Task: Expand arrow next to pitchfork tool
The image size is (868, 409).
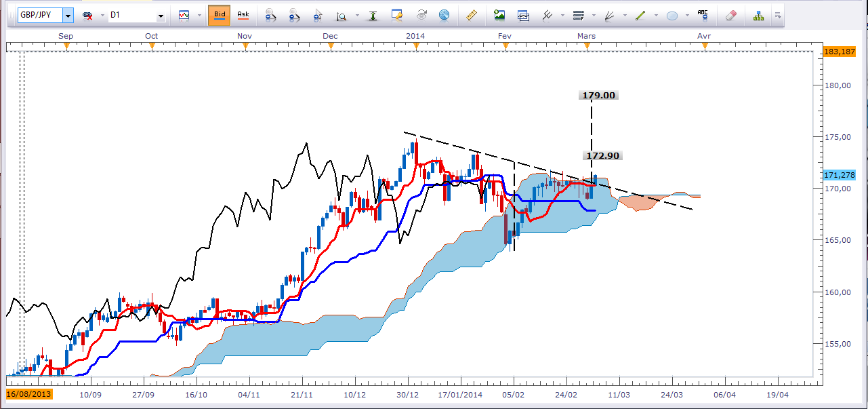Action: [562, 15]
